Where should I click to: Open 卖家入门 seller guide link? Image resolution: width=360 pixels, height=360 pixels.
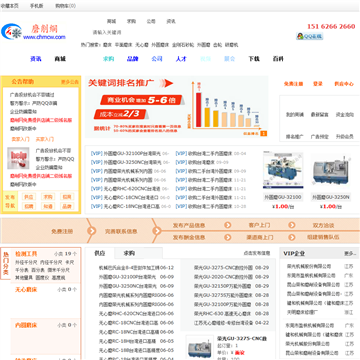(x=21, y=139)
